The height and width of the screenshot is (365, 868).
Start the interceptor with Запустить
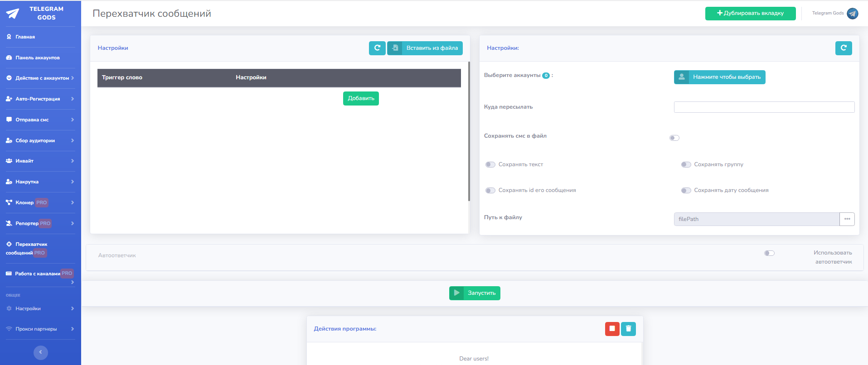475,293
